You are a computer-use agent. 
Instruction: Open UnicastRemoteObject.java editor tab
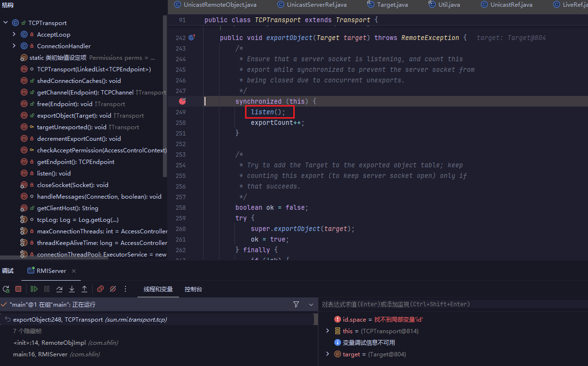coord(216,5)
